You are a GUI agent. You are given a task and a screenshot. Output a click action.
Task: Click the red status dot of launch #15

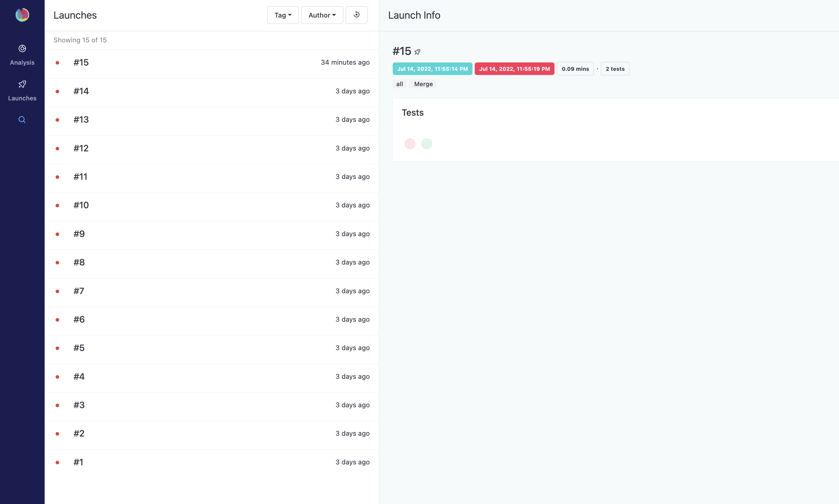(57, 63)
